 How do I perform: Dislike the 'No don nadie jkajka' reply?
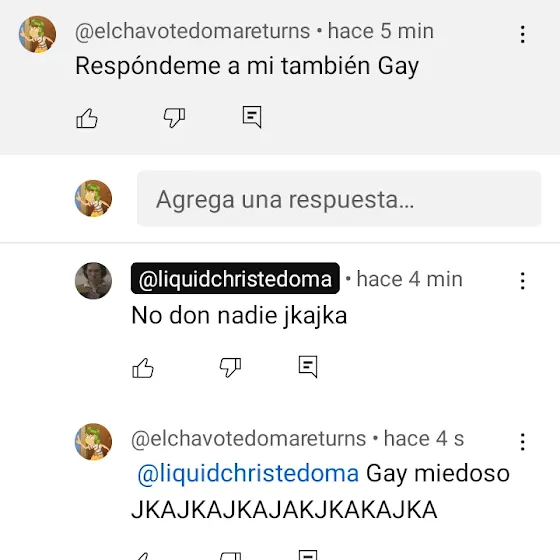tap(230, 367)
